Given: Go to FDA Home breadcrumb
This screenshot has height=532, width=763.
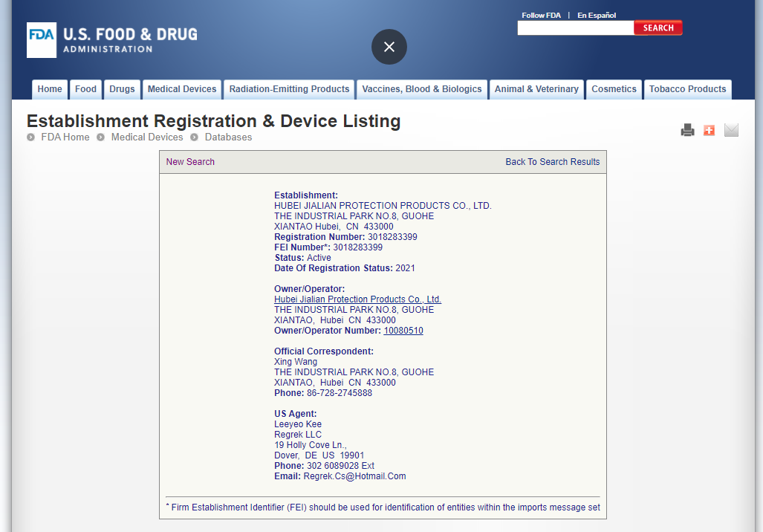Looking at the screenshot, I should 65,137.
